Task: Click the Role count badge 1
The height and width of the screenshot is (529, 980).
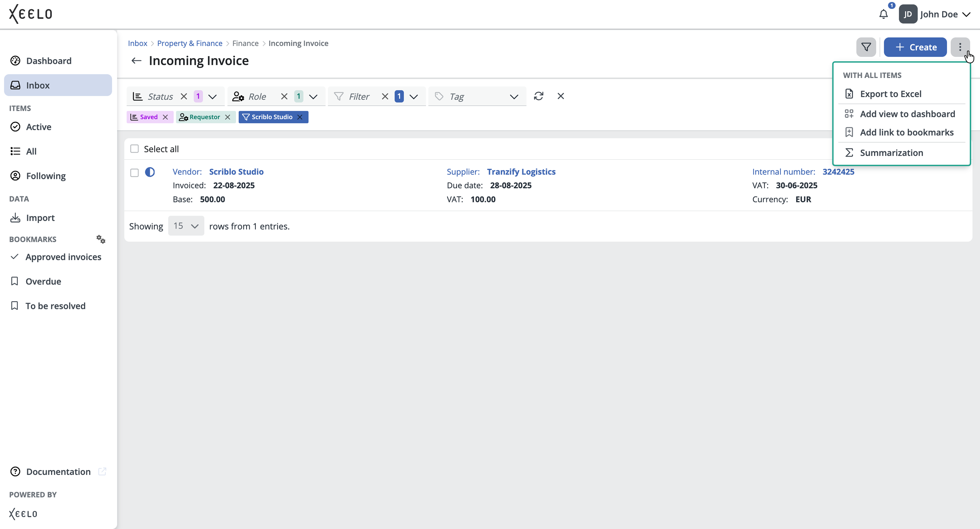Action: (x=299, y=96)
